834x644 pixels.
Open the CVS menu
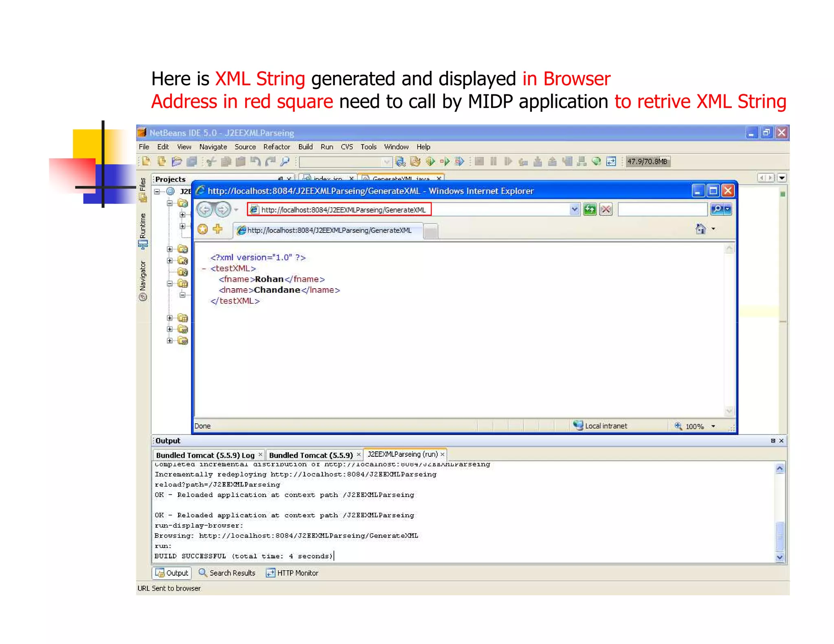point(347,147)
